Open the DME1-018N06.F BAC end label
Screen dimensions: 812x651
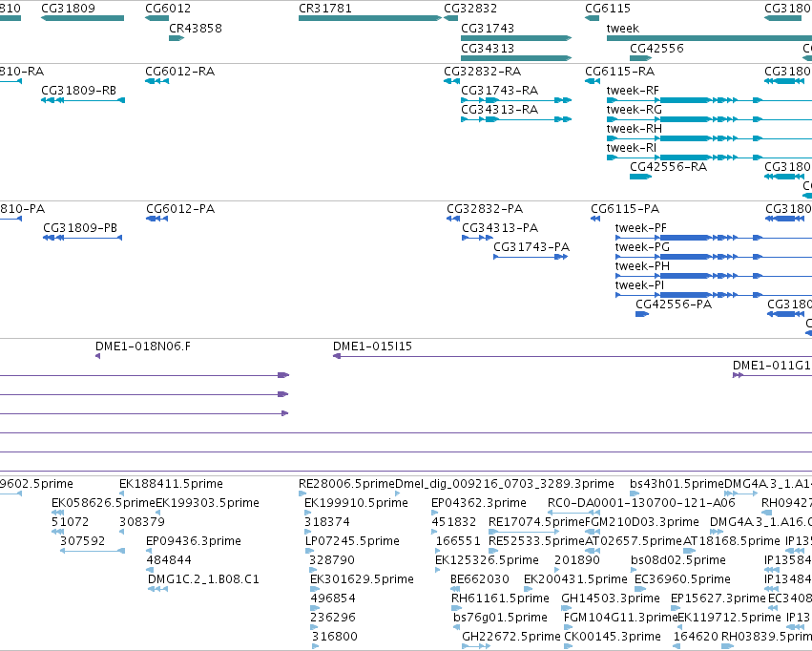click(x=142, y=346)
